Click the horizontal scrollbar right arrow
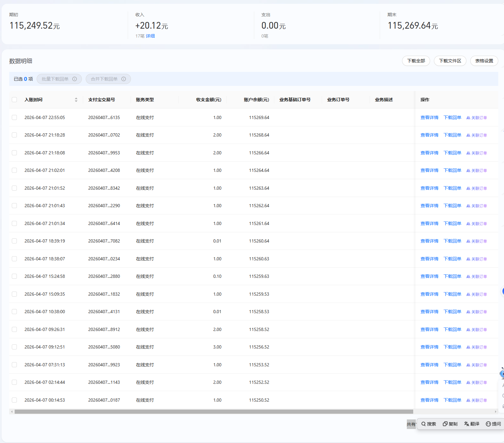 tap(495, 411)
